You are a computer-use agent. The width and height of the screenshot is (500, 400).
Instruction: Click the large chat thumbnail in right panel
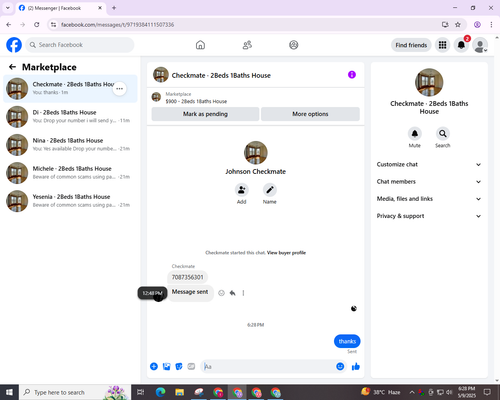click(429, 82)
